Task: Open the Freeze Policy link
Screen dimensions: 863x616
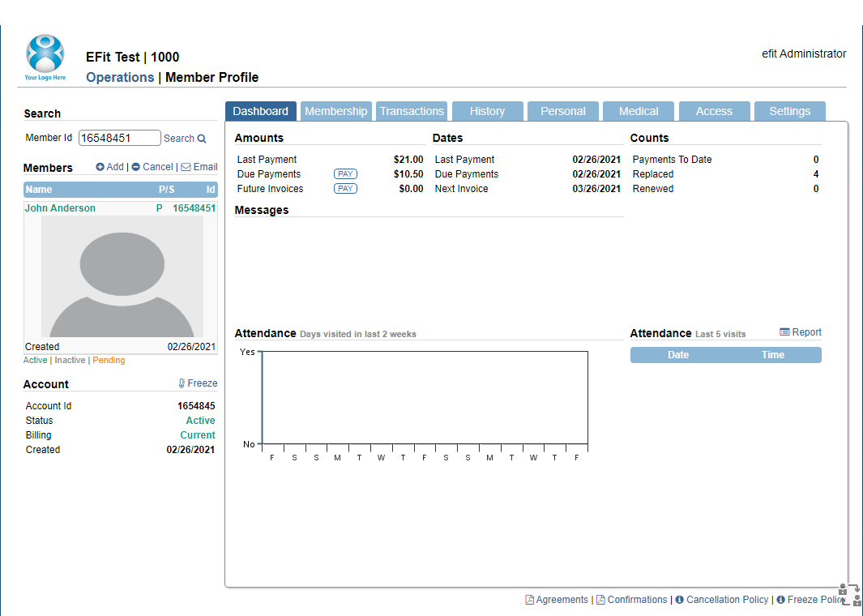Action: 816,600
